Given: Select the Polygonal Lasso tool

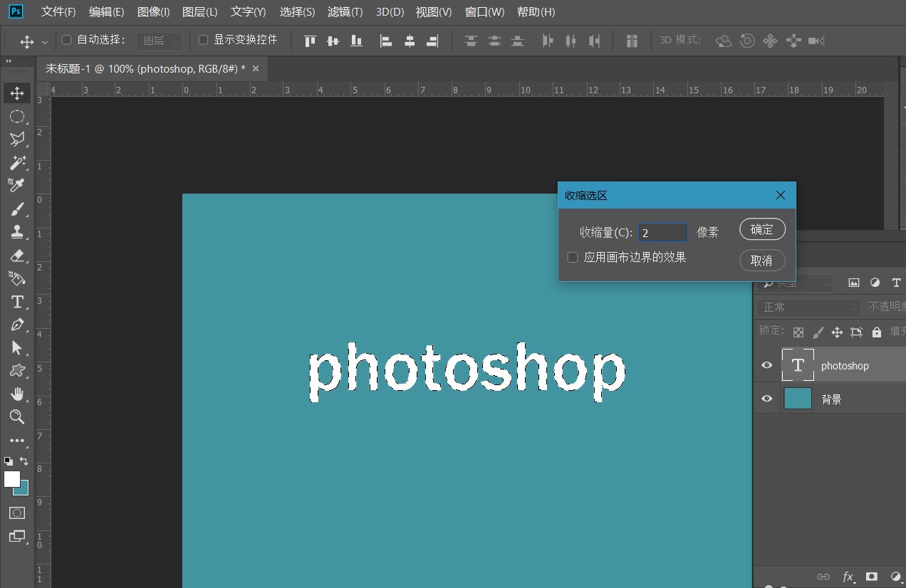Looking at the screenshot, I should [x=17, y=139].
